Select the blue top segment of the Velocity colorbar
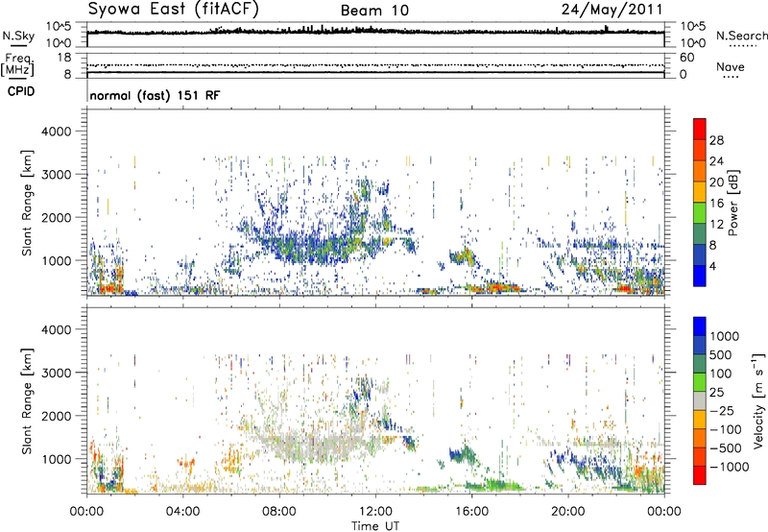768x532 pixels. [x=700, y=326]
